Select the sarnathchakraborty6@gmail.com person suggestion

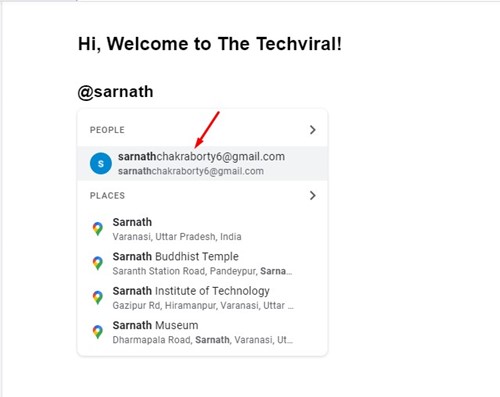202,163
